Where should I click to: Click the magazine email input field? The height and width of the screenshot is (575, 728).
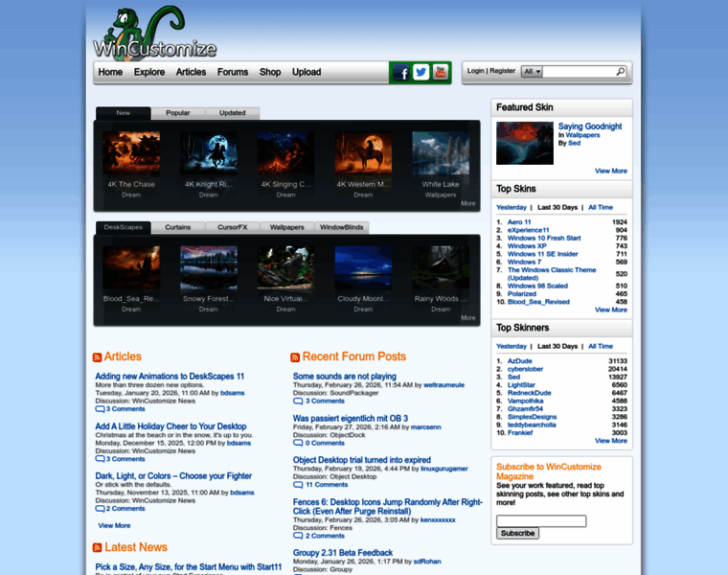[x=541, y=520]
